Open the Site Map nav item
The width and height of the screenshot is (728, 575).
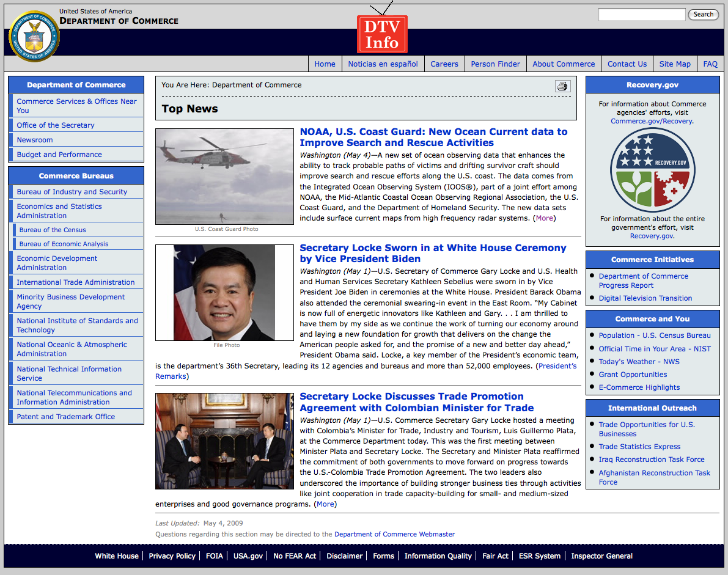(x=675, y=64)
